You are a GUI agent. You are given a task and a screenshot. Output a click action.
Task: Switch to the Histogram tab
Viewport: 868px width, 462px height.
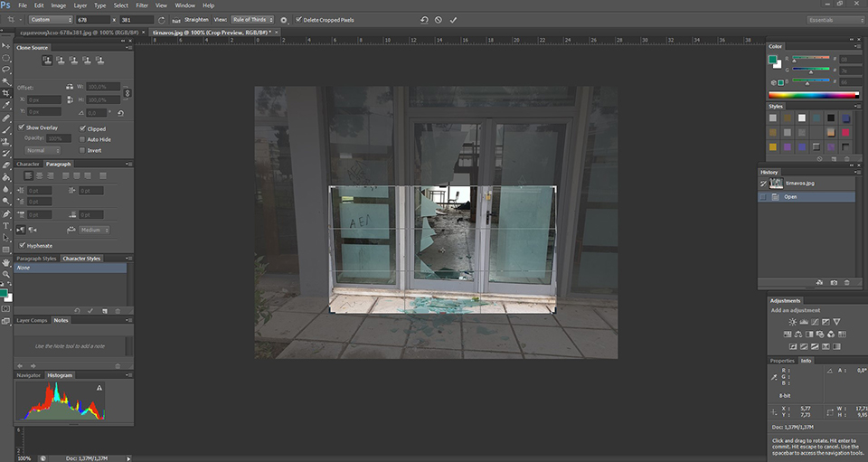pos(60,374)
